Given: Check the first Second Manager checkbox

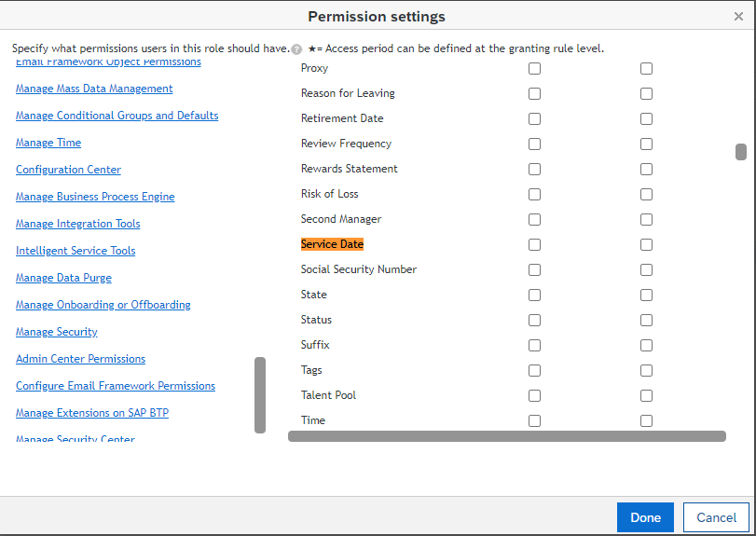Looking at the screenshot, I should (534, 219).
